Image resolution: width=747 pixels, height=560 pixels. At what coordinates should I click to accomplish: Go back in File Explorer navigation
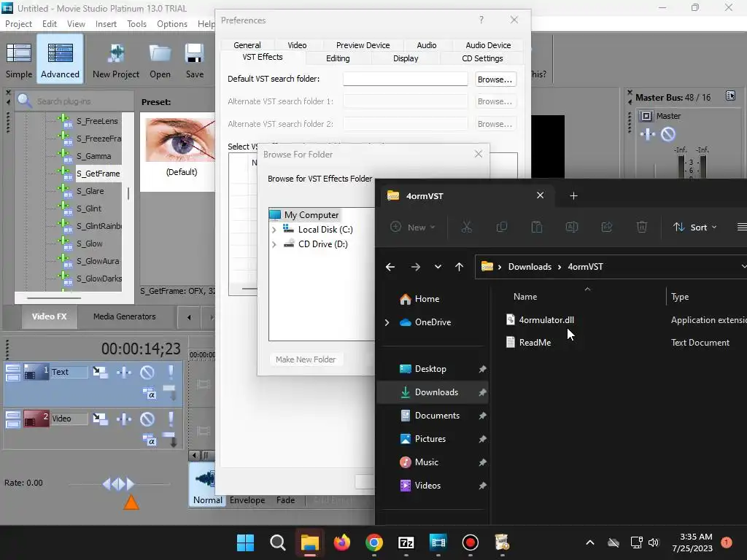pos(390,267)
